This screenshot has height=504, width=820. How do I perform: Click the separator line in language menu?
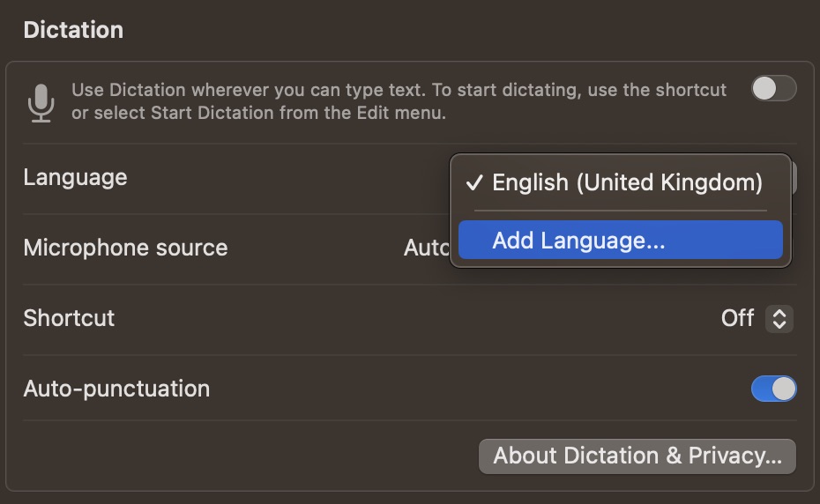click(x=620, y=211)
